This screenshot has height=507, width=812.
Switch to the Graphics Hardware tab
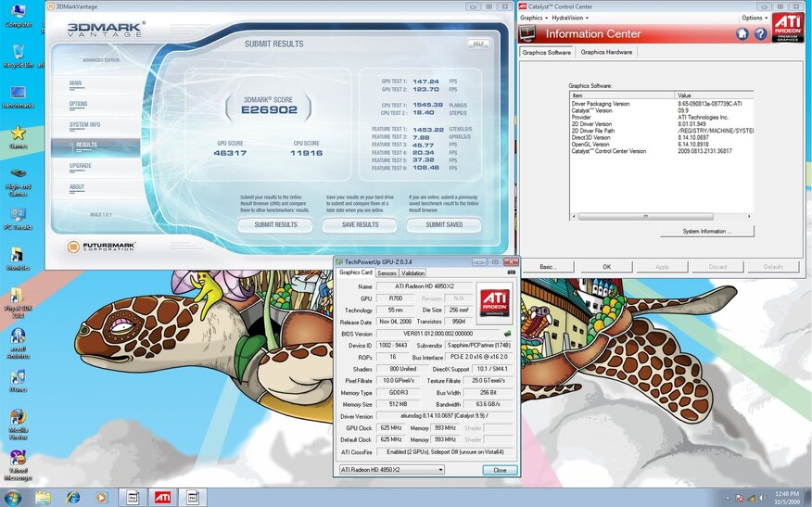click(606, 52)
